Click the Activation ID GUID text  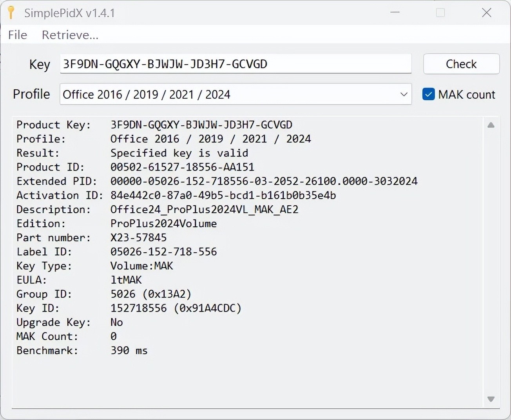[x=223, y=196]
